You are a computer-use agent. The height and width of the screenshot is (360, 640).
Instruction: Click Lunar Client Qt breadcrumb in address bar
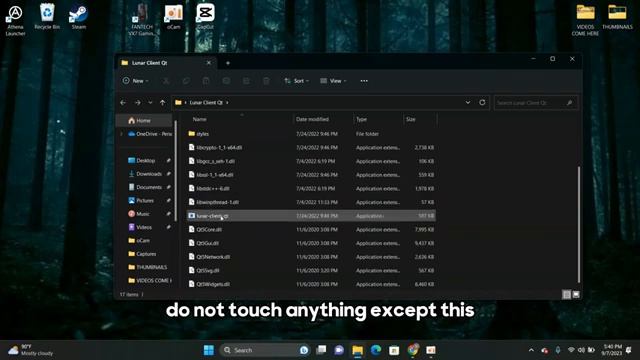pos(206,102)
